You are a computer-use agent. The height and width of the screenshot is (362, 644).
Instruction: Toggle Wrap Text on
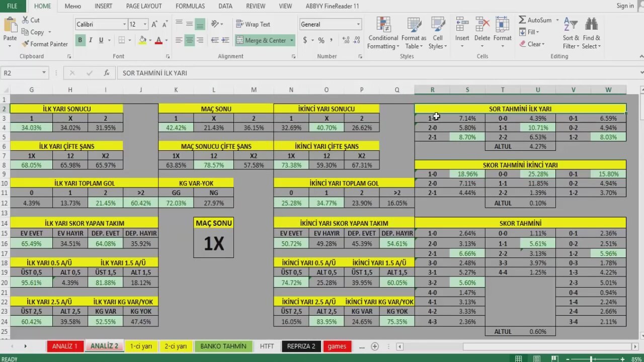(253, 24)
